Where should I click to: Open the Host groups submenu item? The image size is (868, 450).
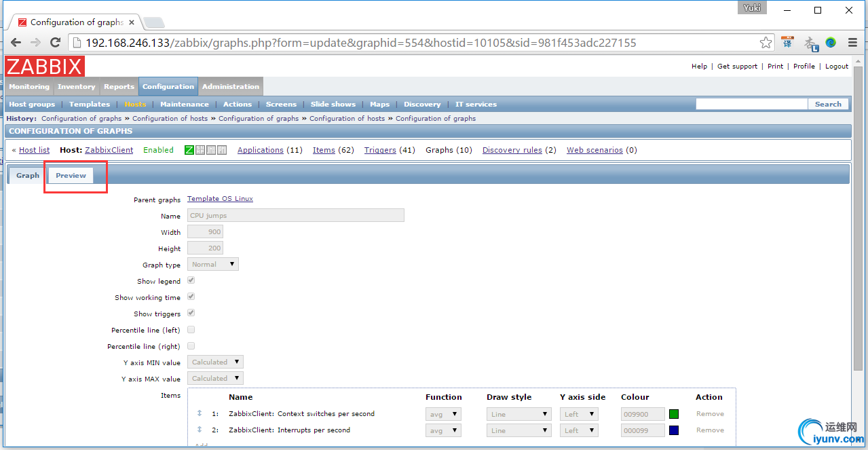pos(32,105)
